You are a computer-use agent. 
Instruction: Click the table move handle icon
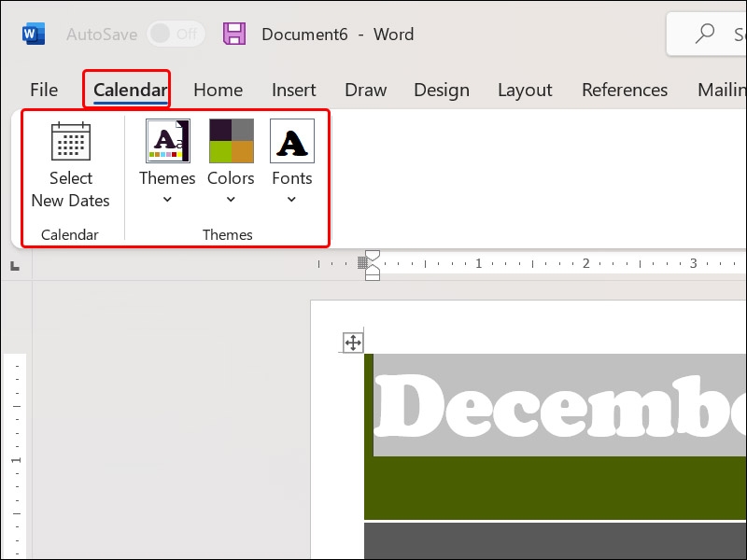click(353, 343)
